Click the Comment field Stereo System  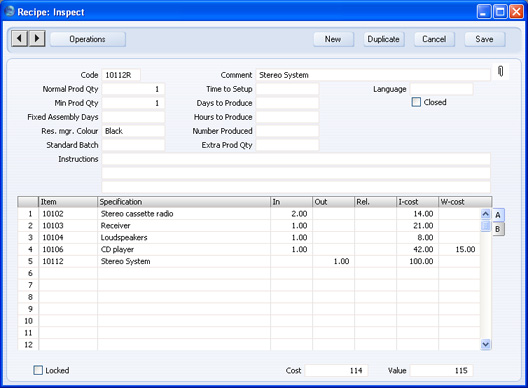(x=373, y=75)
